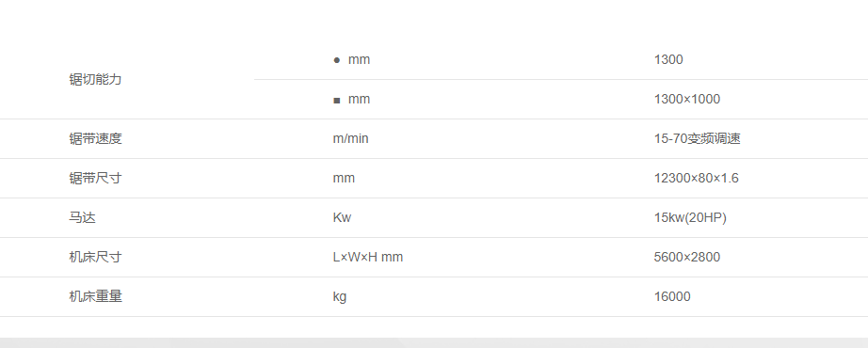The height and width of the screenshot is (348, 868).
Task: Click the round bar symbol before mm
Action: point(337,60)
